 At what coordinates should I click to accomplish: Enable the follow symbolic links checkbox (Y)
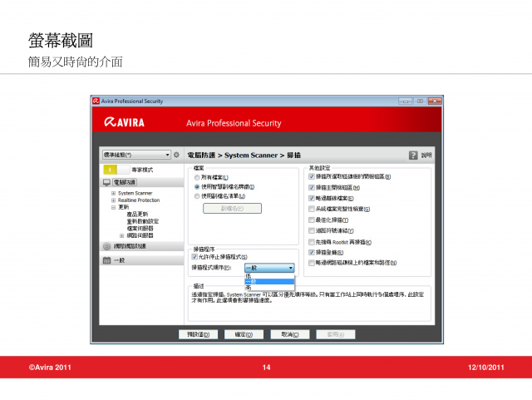[311, 231]
